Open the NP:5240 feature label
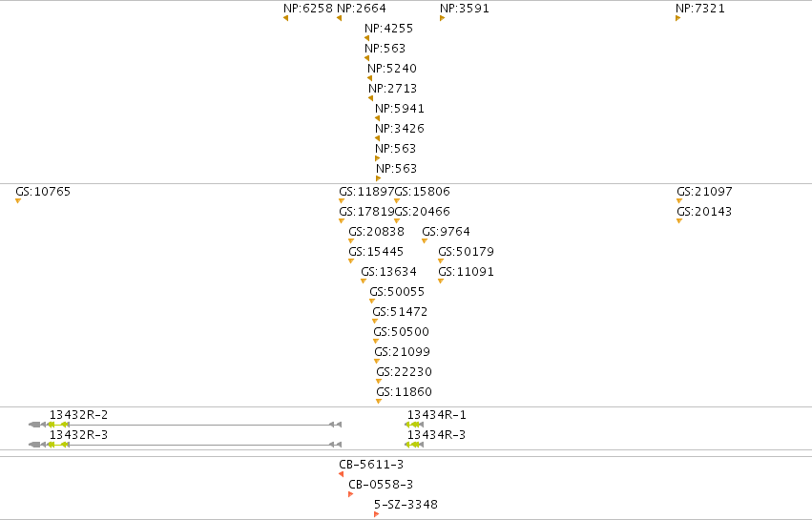The image size is (812, 520). coord(392,69)
